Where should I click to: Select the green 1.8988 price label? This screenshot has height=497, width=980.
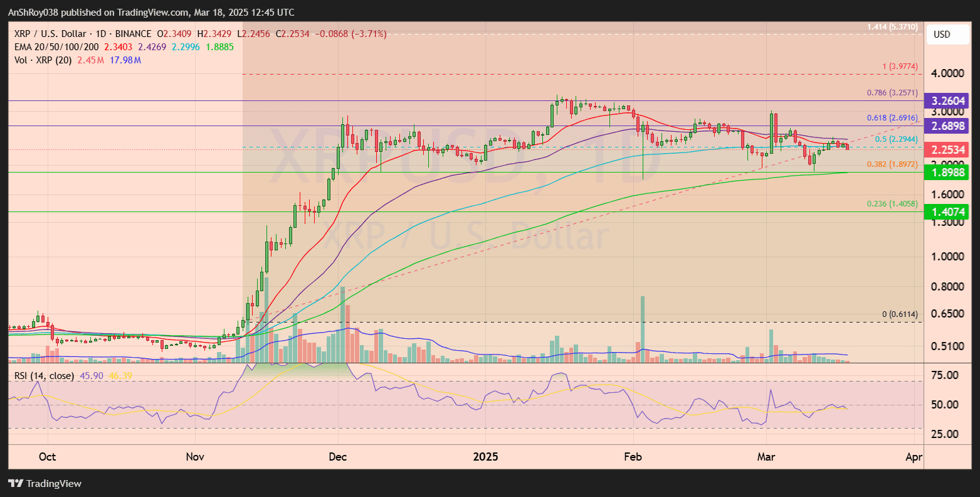tap(947, 172)
